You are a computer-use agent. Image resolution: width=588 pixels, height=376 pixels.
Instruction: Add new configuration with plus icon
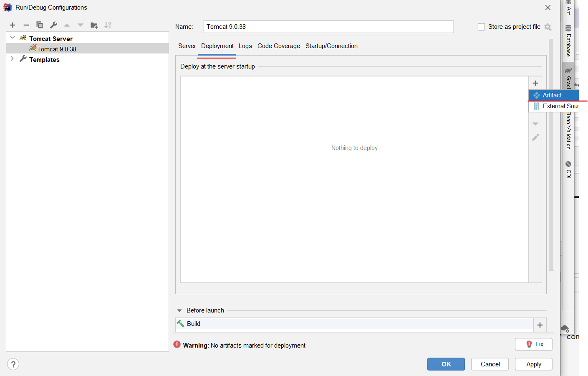click(x=13, y=25)
